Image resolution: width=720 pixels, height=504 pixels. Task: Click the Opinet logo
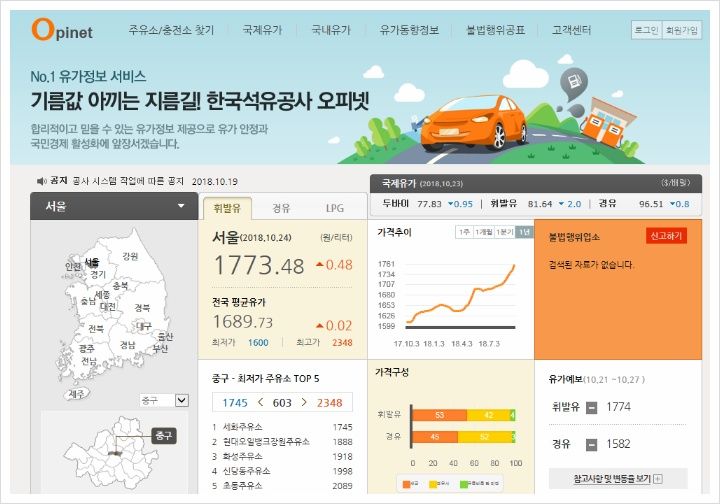click(x=62, y=30)
